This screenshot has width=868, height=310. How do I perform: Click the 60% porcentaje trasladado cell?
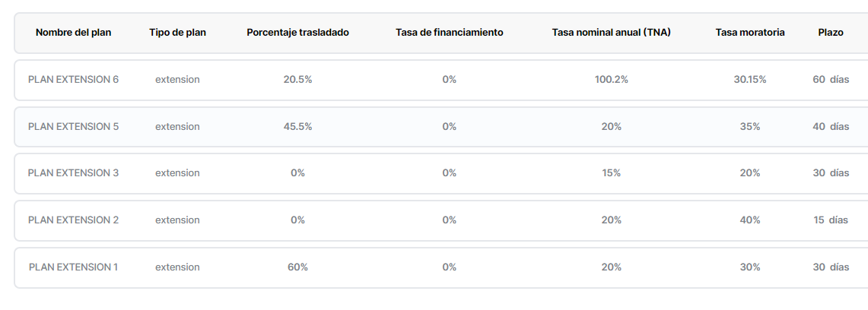click(x=297, y=267)
